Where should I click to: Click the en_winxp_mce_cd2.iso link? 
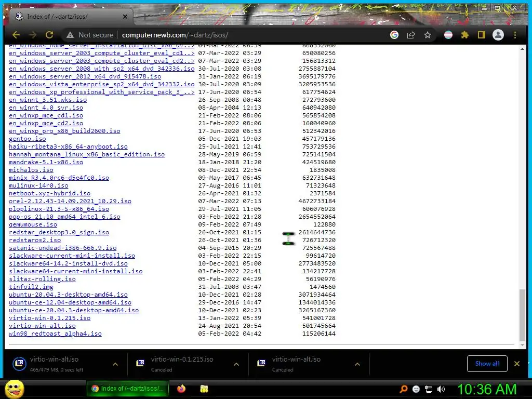click(x=46, y=123)
